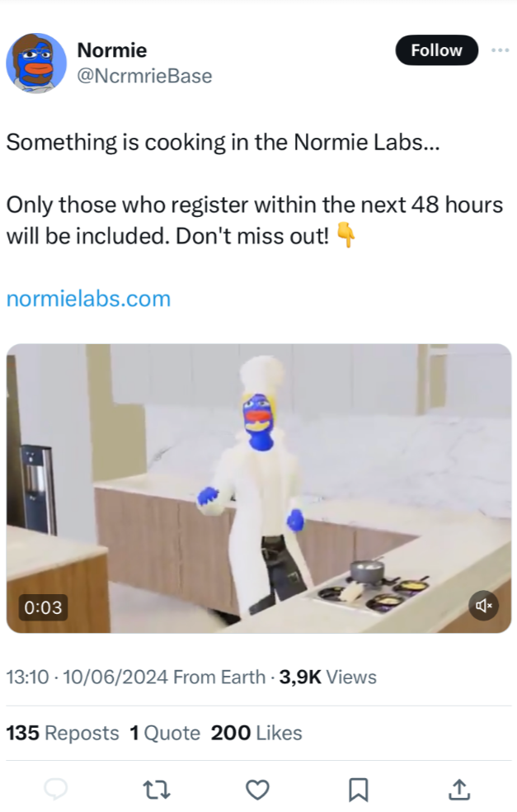Open Normie's blue frog profile avatar

pyautogui.click(x=36, y=64)
